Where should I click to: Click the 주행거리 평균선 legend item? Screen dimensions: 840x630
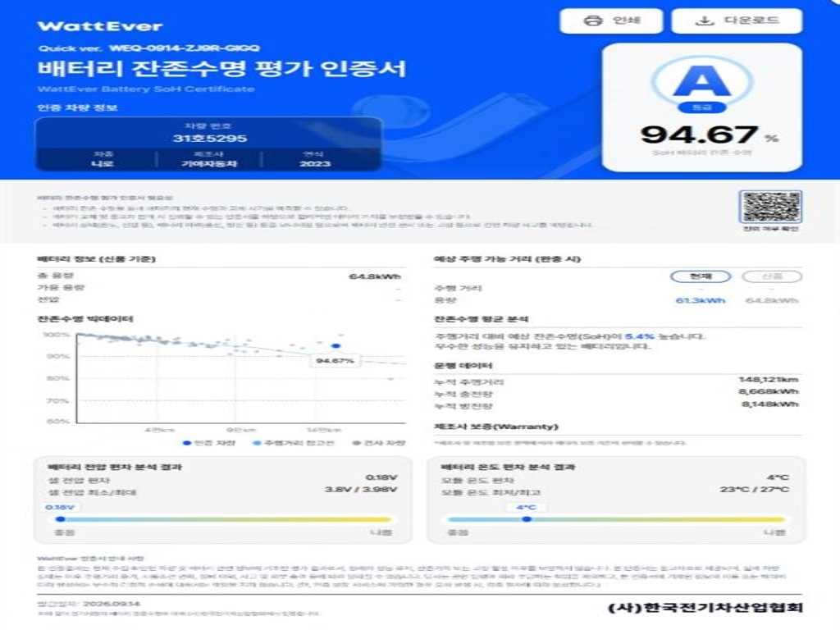click(x=294, y=443)
